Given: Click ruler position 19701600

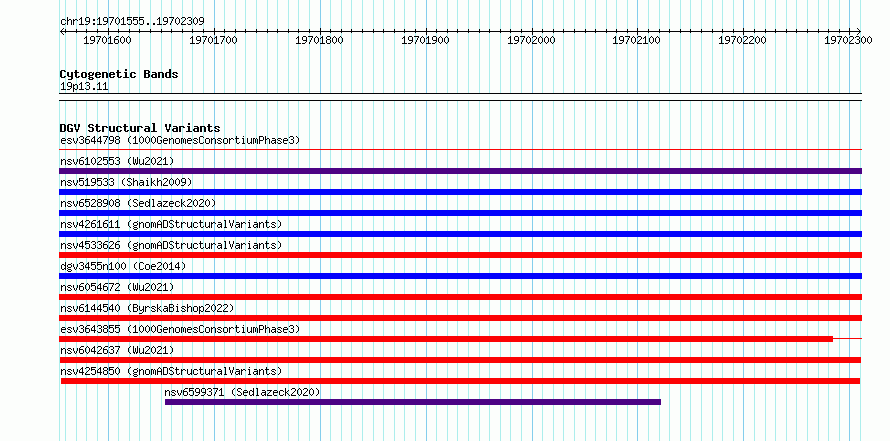Looking at the screenshot, I should 107,40.
